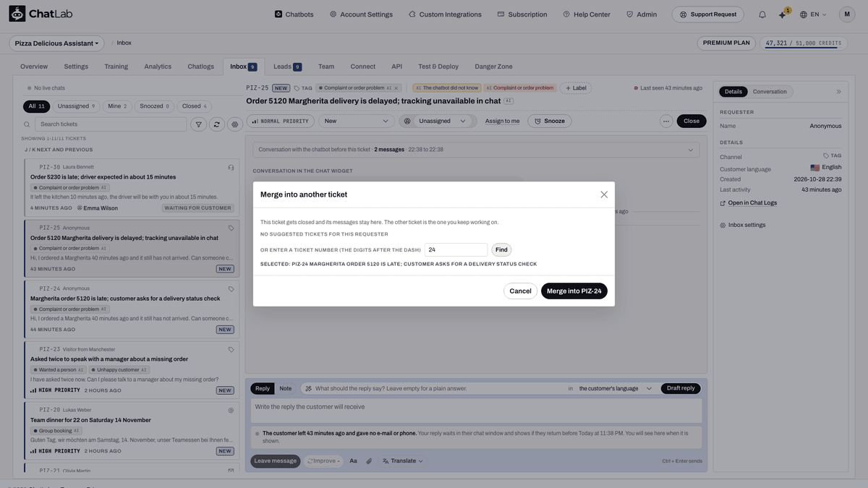The image size is (868, 488).
Task: Add a label with + Label
Action: [x=575, y=88]
